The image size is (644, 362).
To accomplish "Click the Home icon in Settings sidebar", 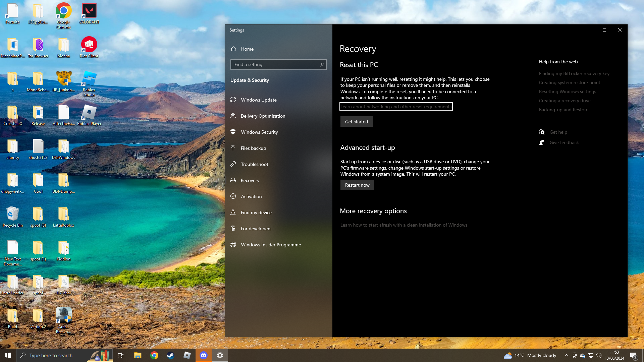I will click(x=233, y=49).
